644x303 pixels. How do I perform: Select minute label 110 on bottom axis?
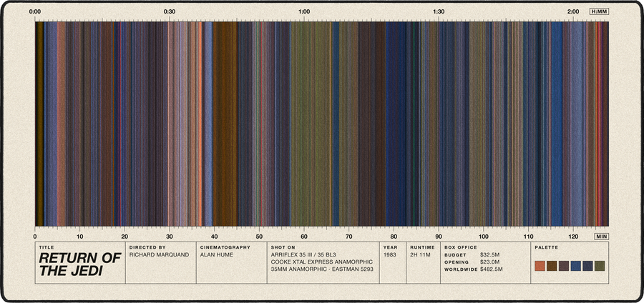click(x=529, y=237)
